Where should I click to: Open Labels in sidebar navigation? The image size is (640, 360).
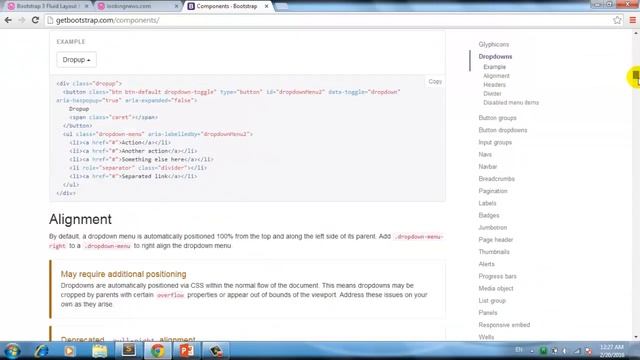(x=487, y=203)
